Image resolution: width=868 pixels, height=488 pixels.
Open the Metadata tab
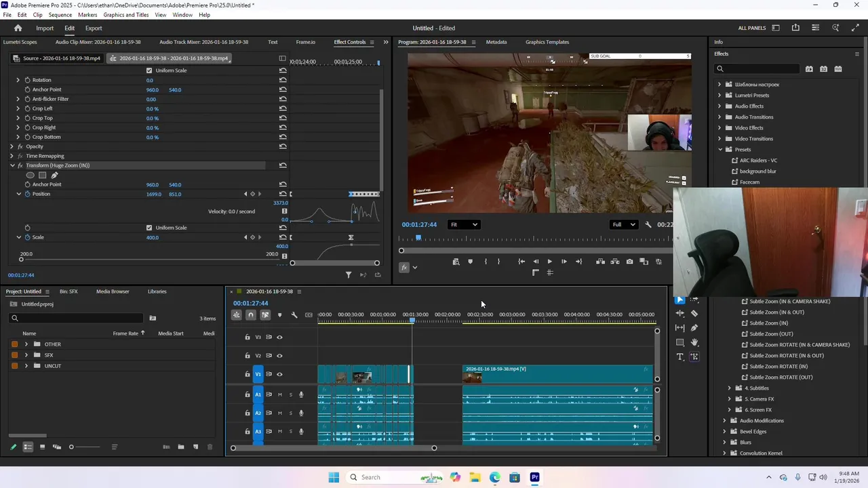496,42
